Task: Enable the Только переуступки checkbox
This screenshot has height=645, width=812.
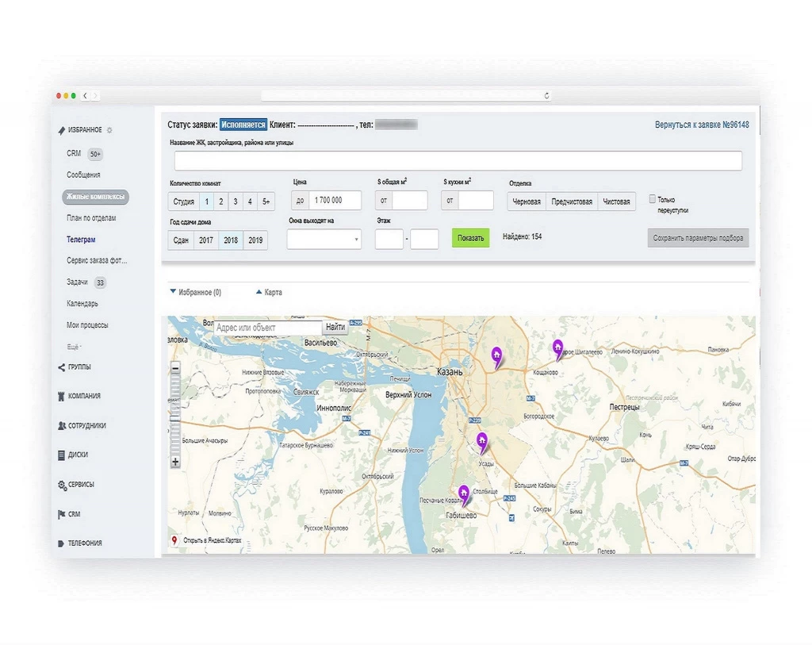Action: pyautogui.click(x=653, y=199)
